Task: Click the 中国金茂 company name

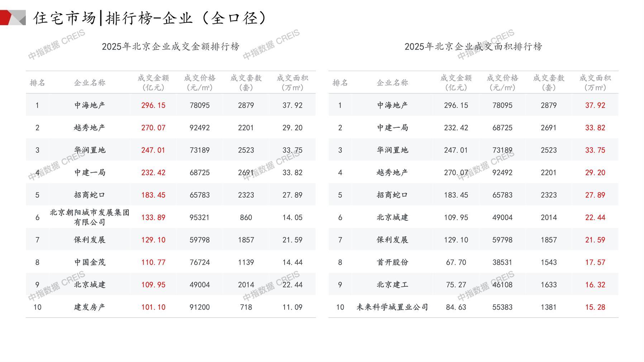Action: point(90,262)
